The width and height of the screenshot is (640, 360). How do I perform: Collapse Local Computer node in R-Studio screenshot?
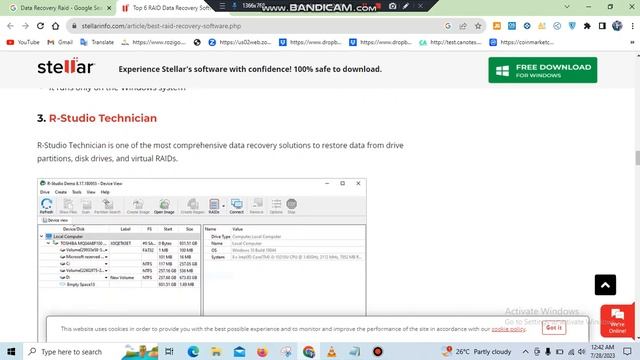pyautogui.click(x=42, y=236)
